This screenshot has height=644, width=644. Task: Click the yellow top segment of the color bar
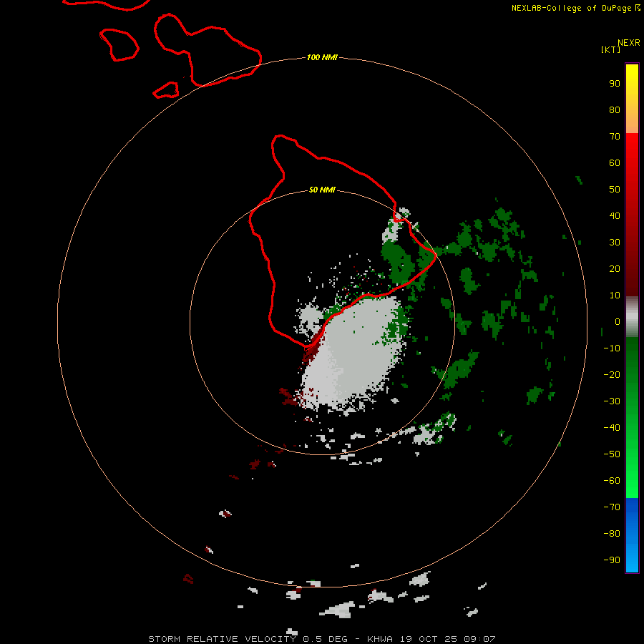click(x=632, y=99)
